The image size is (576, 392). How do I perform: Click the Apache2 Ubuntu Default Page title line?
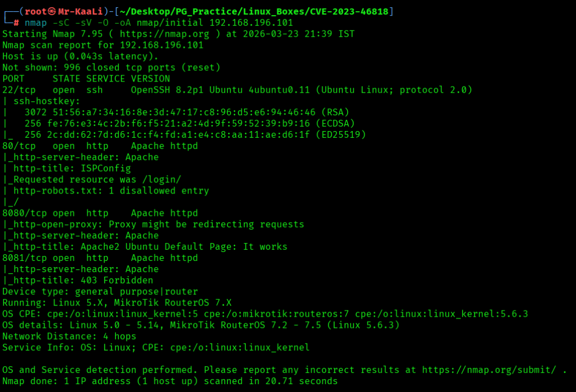coord(145,247)
